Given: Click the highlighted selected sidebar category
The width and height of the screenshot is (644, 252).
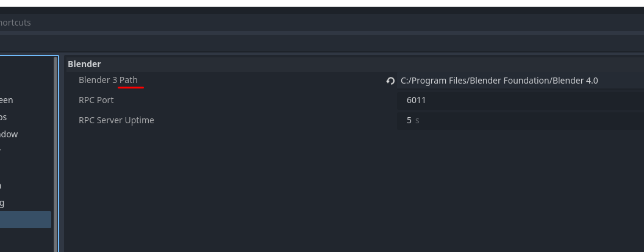Looking at the screenshot, I should 26,220.
